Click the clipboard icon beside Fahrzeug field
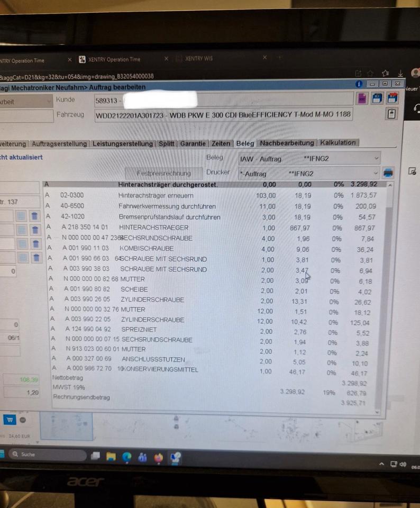The height and width of the screenshot is (508, 420). pos(391,114)
